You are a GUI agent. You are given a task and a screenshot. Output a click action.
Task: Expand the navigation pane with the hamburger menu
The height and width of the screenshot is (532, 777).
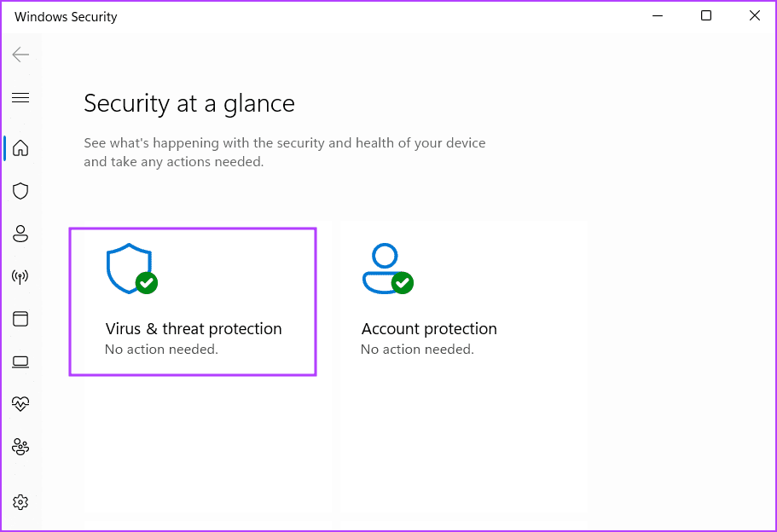point(20,97)
